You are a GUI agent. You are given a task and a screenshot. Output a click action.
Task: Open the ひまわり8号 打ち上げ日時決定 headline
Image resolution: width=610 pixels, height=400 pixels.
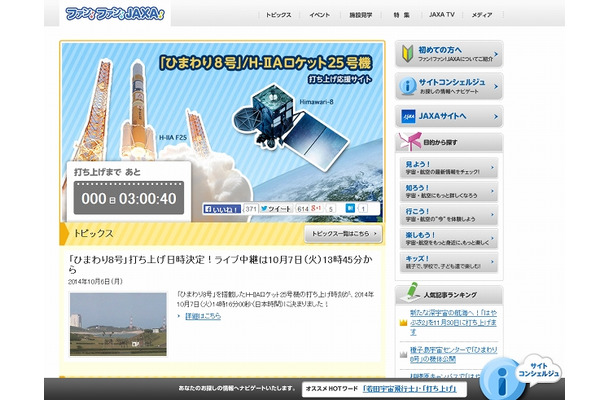click(x=220, y=264)
